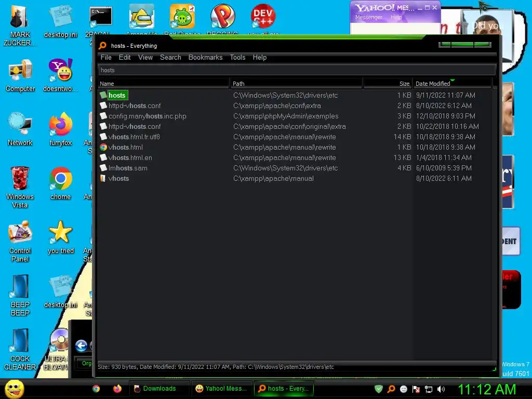This screenshot has height=399, width=532.
Task: Click the search box containing hosts
Action: [x=297, y=70]
